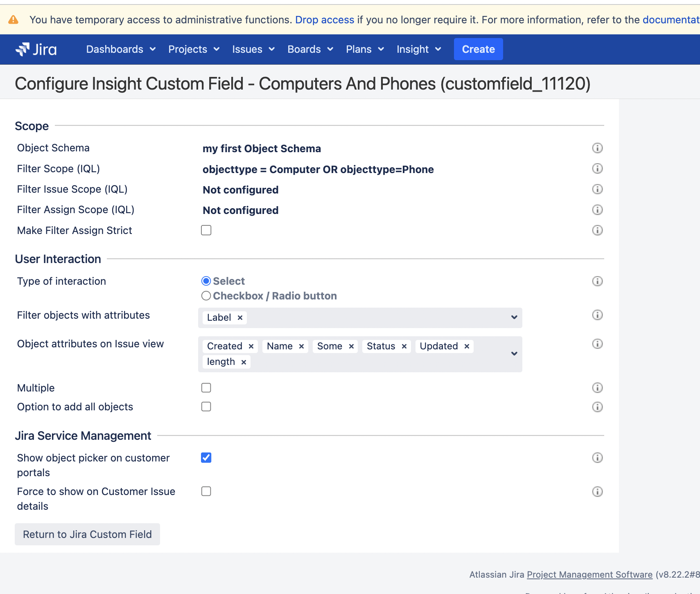Click the info icon next to Object Schema
The image size is (700, 594).
597,148
